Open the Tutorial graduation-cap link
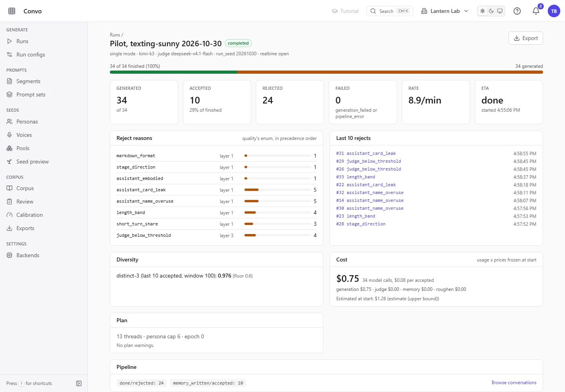Viewport: 565px width, 392px height. point(345,11)
